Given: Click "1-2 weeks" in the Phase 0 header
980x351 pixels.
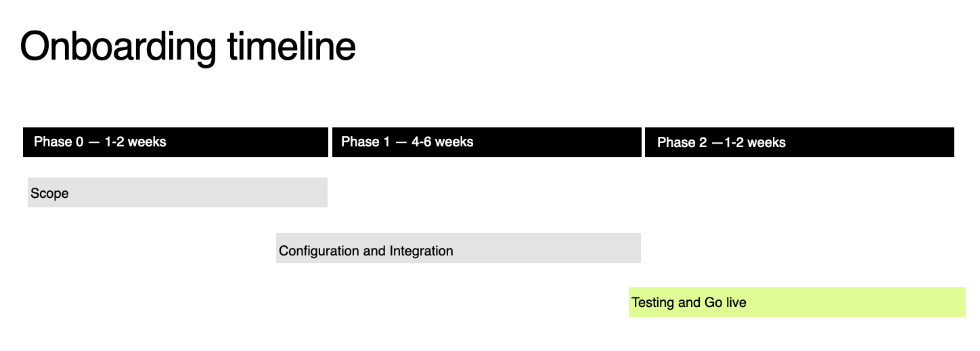Looking at the screenshot, I should 135,142.
